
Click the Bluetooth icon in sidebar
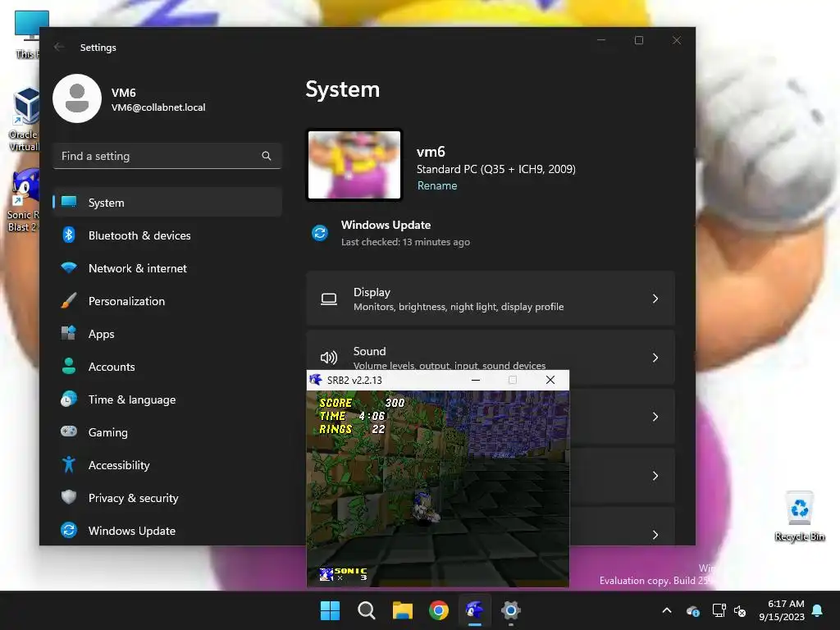click(69, 235)
